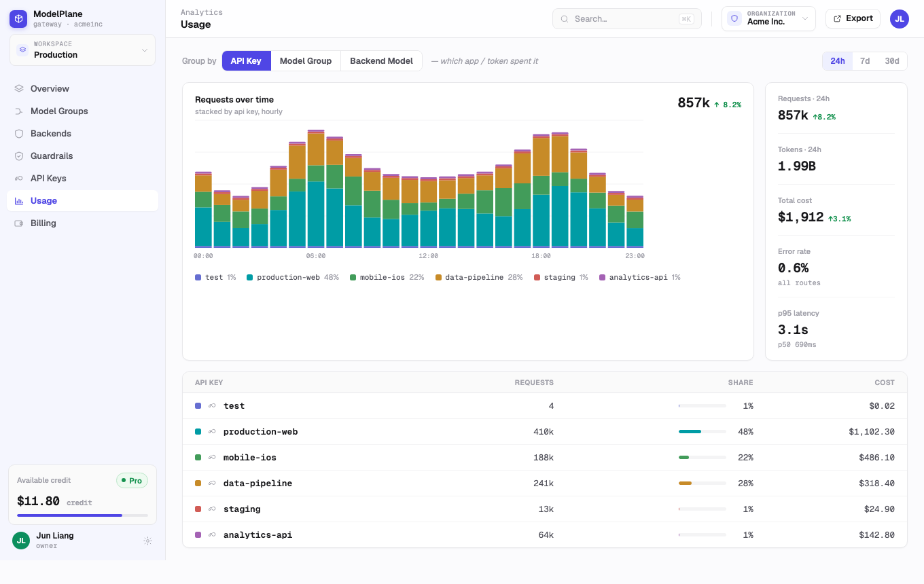This screenshot has height=584, width=924.
Task: Open Billing page
Action: [82, 223]
